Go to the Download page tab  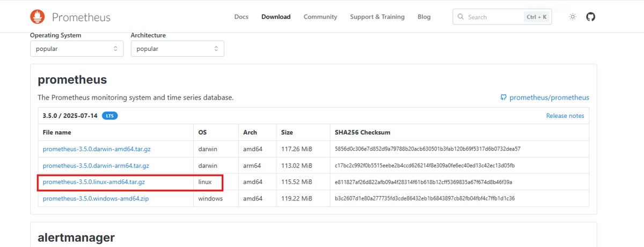point(276,17)
